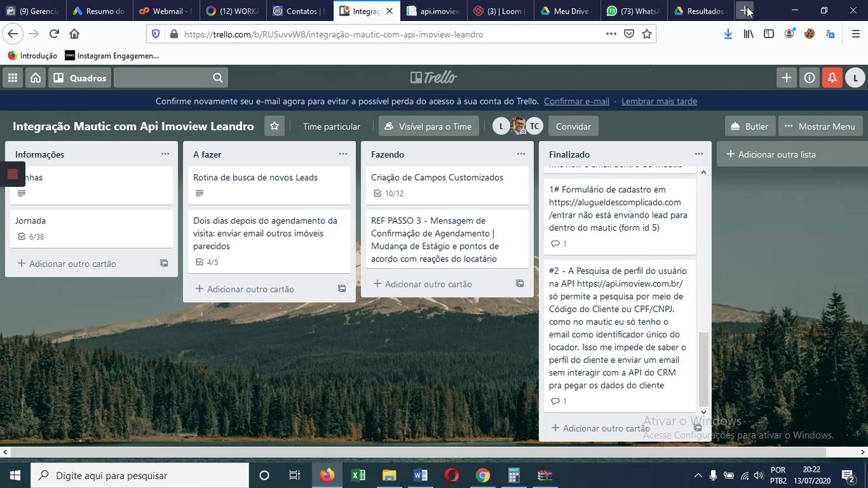This screenshot has height=488, width=868.
Task: Open Excel from the taskbar
Action: (x=358, y=475)
